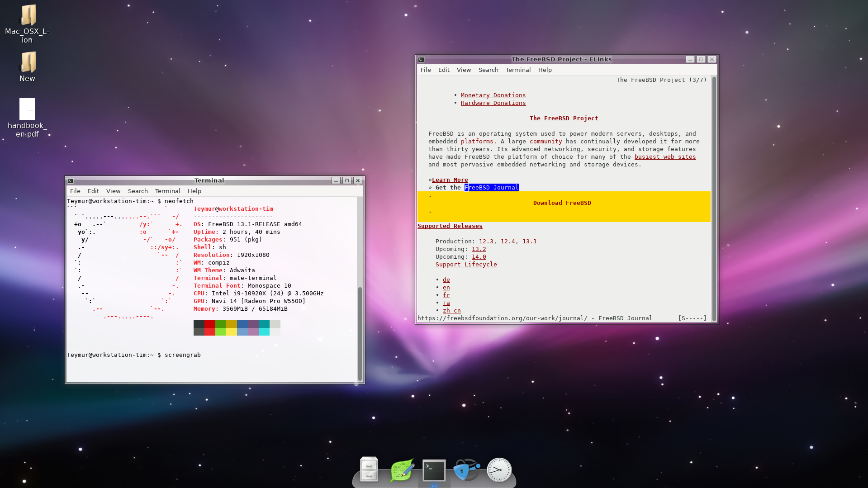The image size is (868, 488).
Task: Open Edit menu in ELinks window
Action: (444, 70)
